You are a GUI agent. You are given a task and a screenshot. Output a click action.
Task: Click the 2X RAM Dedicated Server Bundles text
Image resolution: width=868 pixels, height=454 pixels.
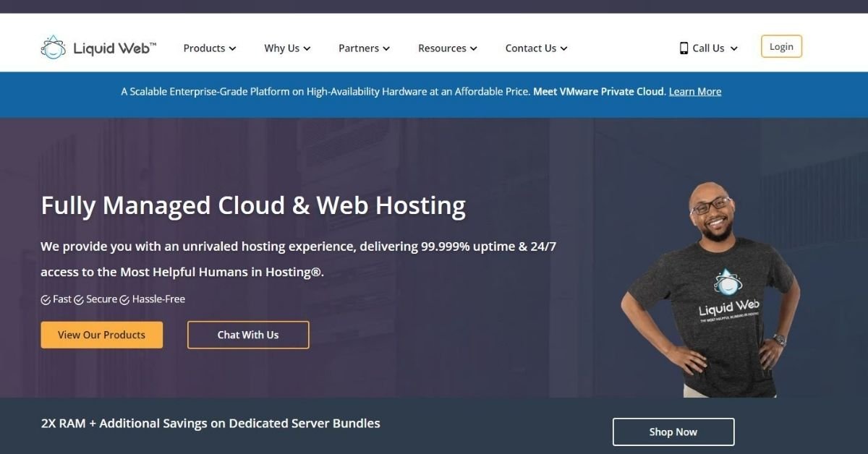point(210,424)
